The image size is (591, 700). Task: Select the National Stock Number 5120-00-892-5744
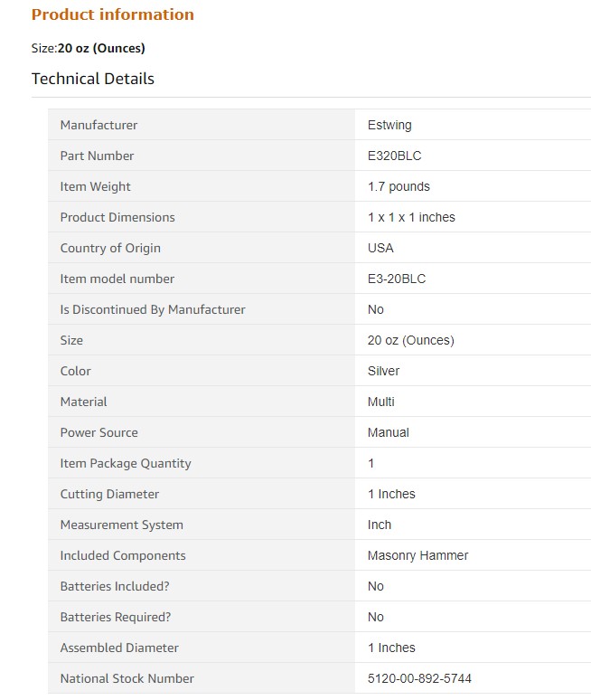(x=419, y=678)
